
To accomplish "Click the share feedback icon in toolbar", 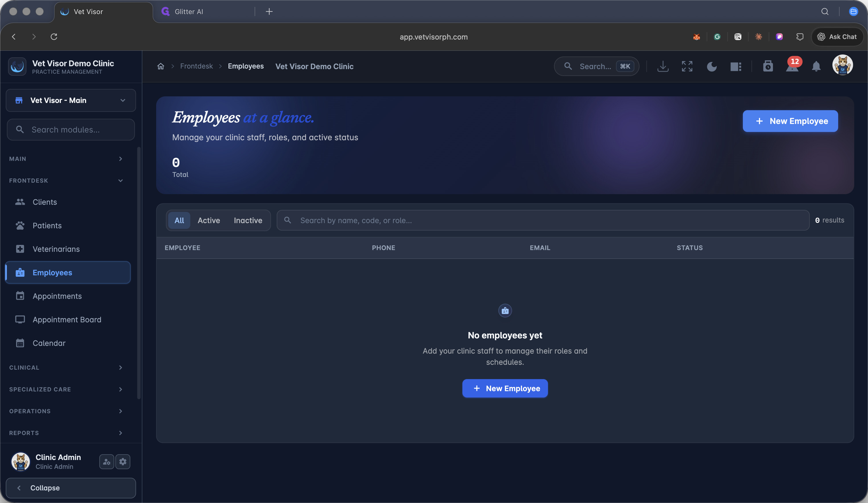I will click(800, 37).
